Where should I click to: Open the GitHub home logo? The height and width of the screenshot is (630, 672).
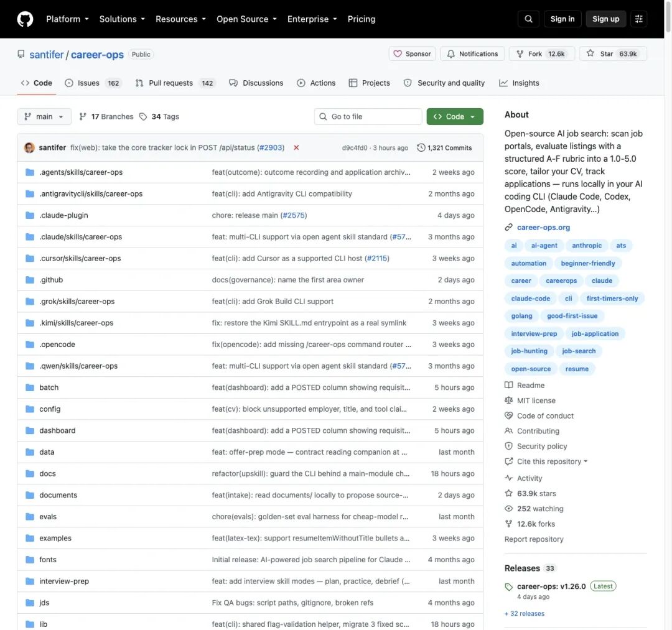[25, 19]
